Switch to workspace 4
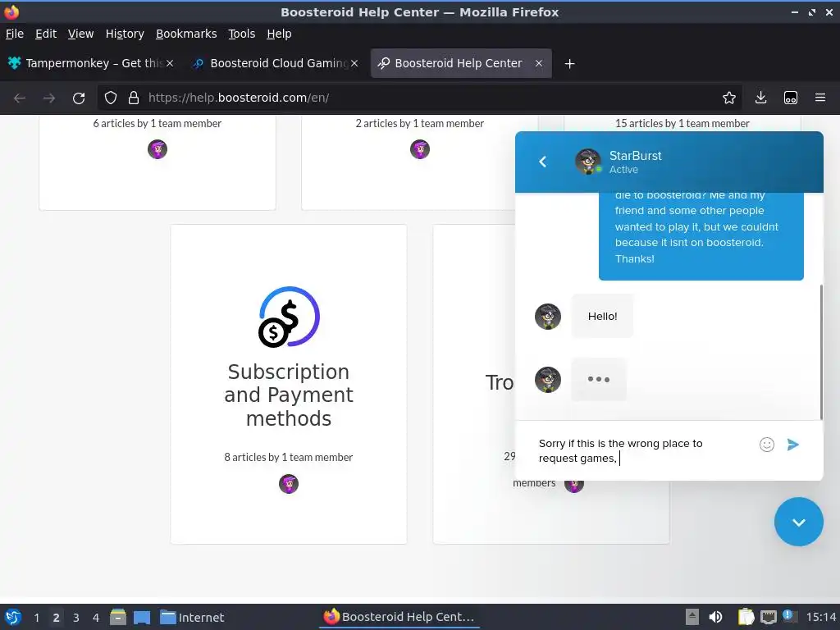This screenshot has height=630, width=840. tap(96, 618)
